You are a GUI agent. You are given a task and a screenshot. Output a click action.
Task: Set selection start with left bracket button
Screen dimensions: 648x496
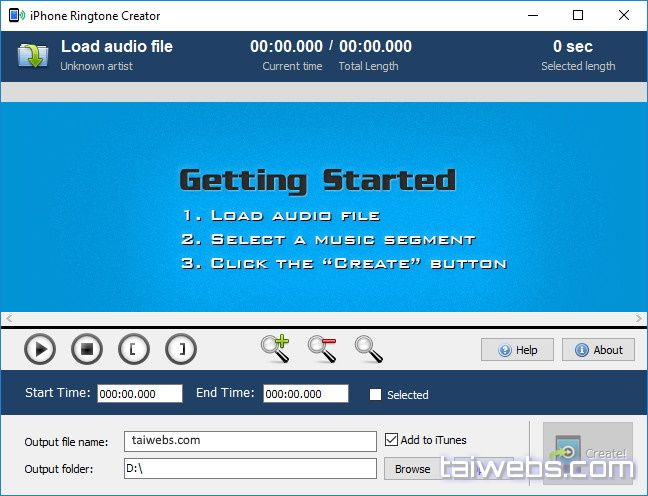(134, 349)
